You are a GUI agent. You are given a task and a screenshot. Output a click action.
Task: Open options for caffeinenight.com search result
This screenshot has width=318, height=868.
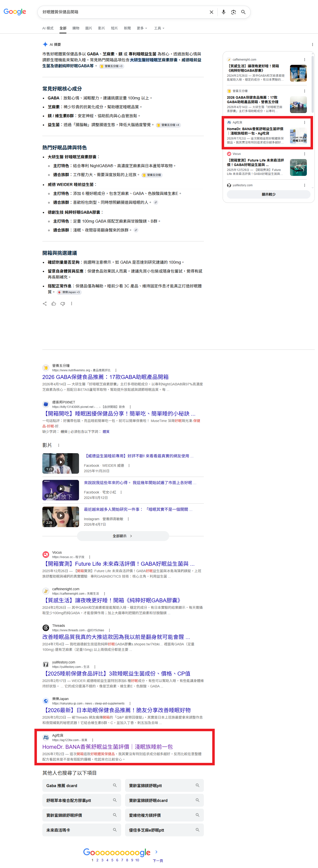(x=104, y=594)
